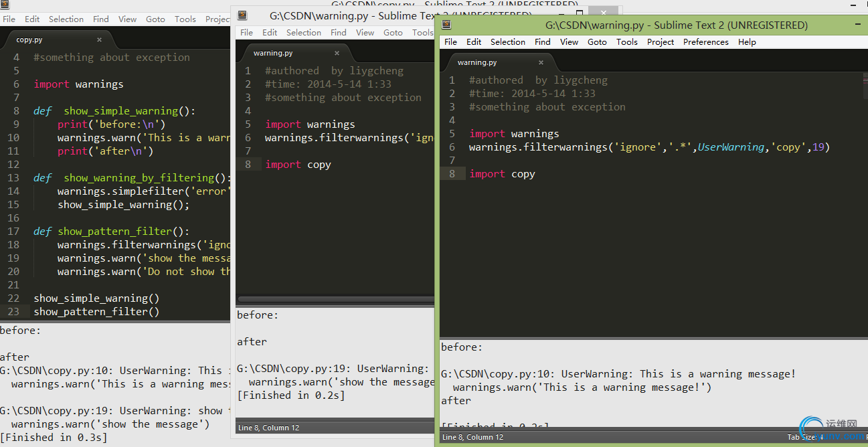This screenshot has height=447, width=868.
Task: Close the copy.py tab in the left window
Action: (99, 40)
